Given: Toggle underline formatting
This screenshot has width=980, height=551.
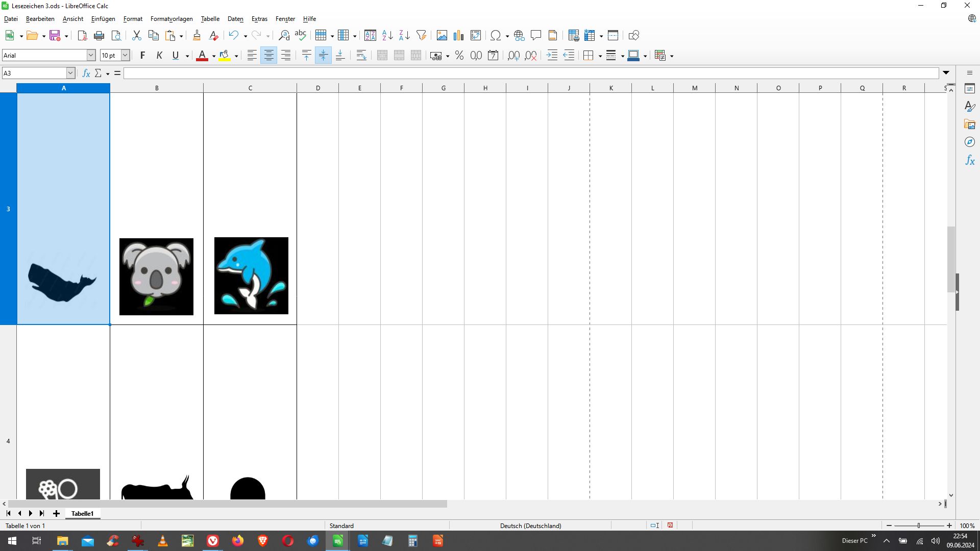Looking at the screenshot, I should pos(176,56).
